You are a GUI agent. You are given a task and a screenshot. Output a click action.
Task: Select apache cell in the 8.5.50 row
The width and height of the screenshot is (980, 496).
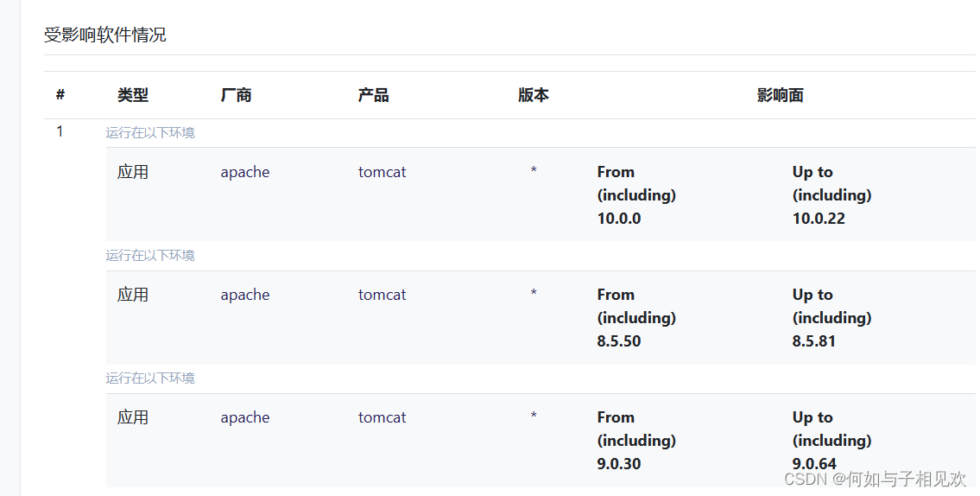tap(245, 296)
